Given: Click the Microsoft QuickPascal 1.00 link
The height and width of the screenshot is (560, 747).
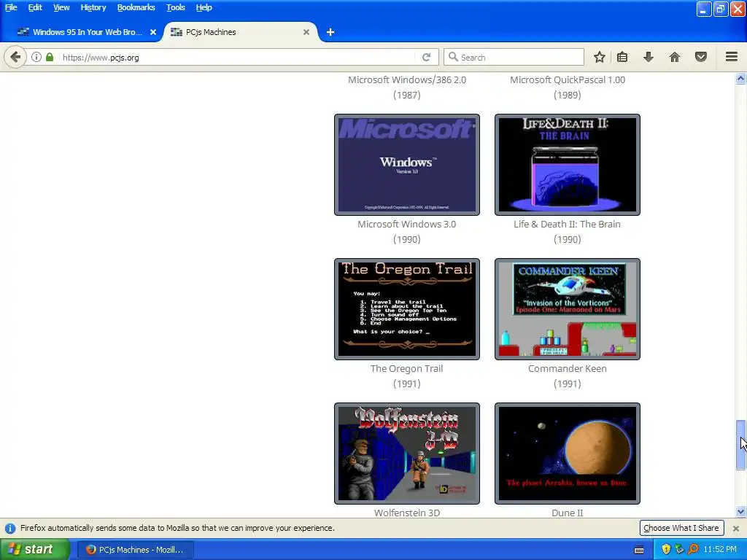Looking at the screenshot, I should point(568,80).
